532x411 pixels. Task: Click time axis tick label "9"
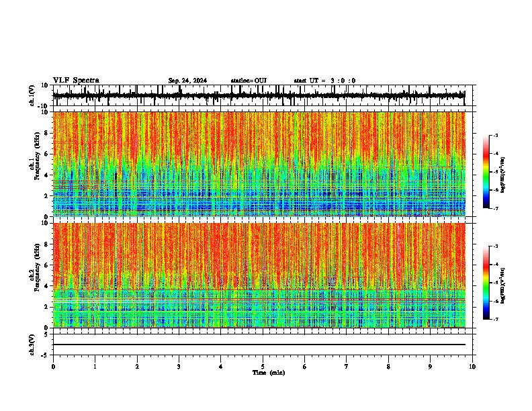coord(430,367)
